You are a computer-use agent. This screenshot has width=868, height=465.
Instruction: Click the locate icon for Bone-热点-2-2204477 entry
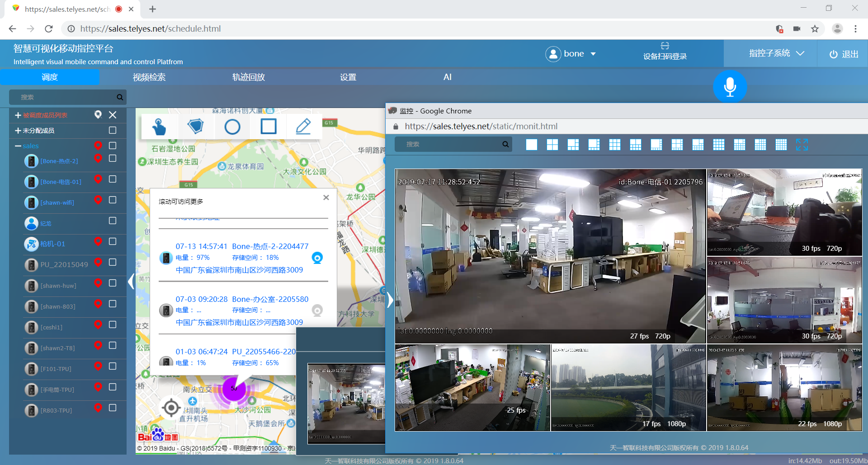pos(317,258)
